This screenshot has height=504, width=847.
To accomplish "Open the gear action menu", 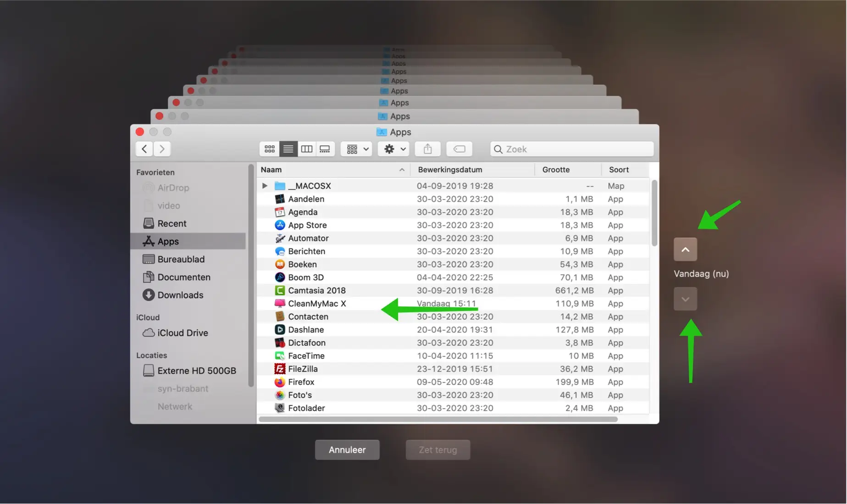I will pyautogui.click(x=393, y=149).
